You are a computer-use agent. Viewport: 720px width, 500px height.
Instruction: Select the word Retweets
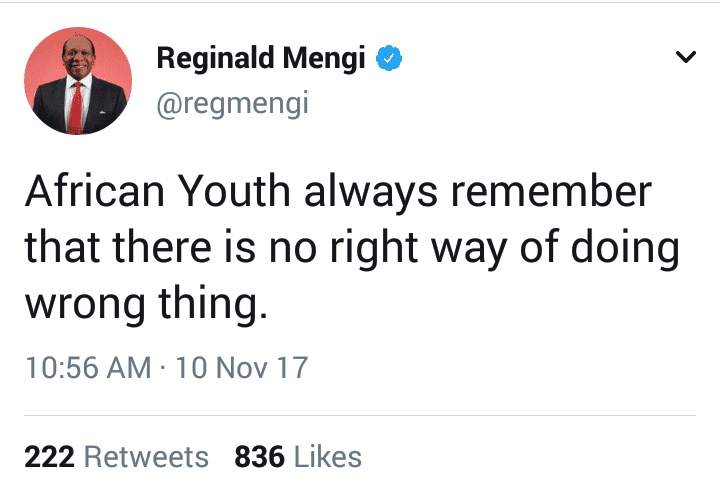(x=146, y=457)
